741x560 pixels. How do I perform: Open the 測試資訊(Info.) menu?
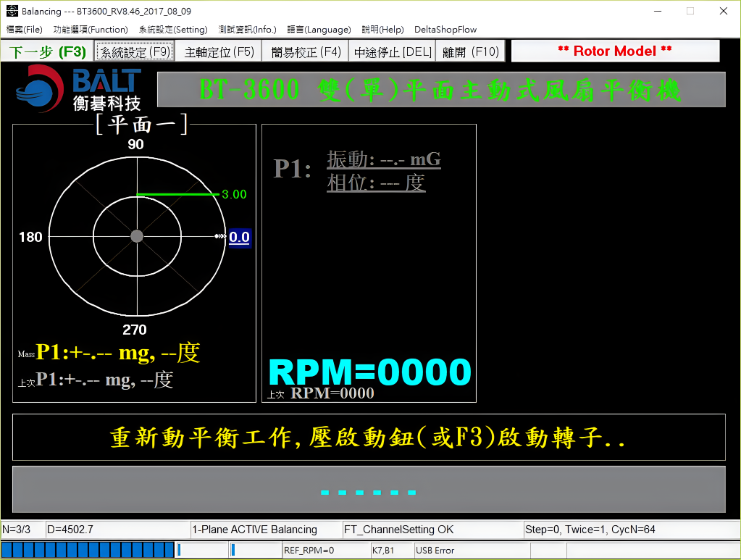click(x=248, y=30)
